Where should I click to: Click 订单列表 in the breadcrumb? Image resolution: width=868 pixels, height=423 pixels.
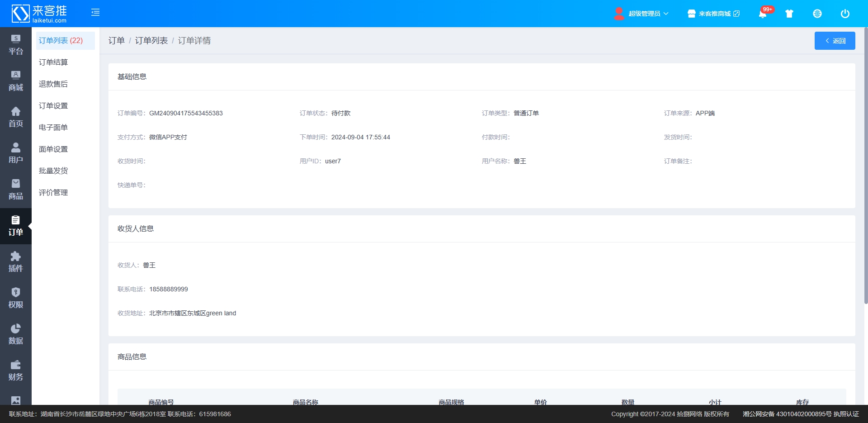pos(151,41)
